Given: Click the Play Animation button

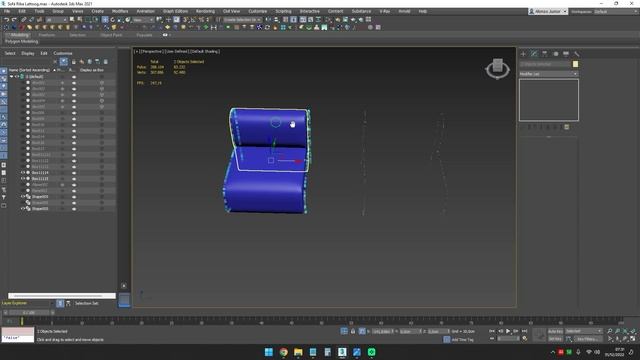Looking at the screenshot, I should [x=508, y=331].
